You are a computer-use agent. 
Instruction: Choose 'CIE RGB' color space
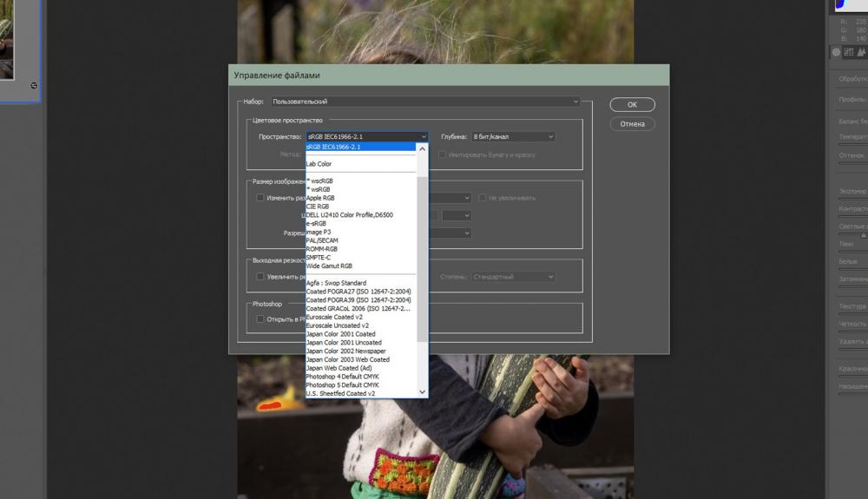(x=360, y=207)
